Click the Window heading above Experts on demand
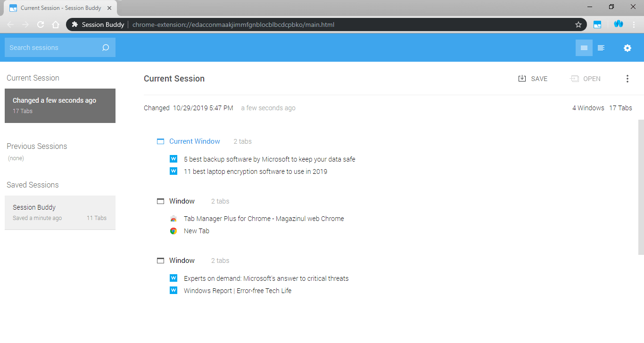The width and height of the screenshot is (644, 343). click(182, 261)
